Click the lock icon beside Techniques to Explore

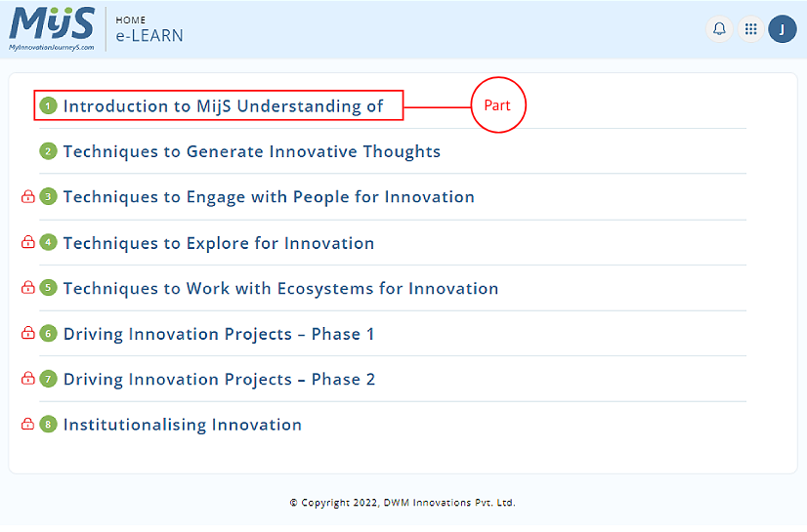pyautogui.click(x=27, y=242)
